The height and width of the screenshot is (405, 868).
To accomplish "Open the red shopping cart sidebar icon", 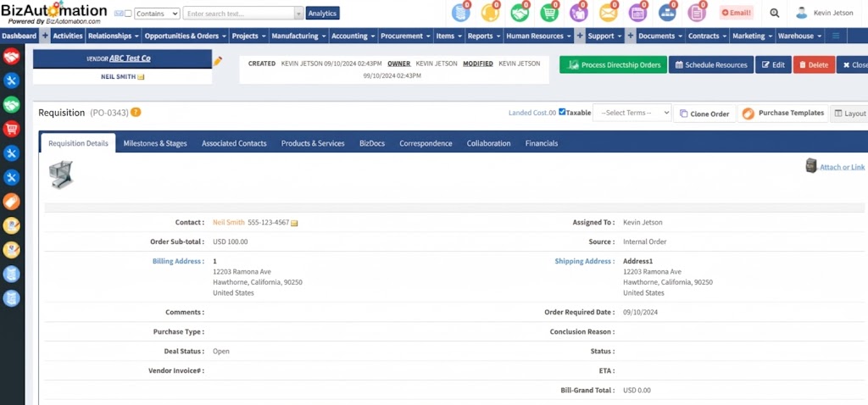I will point(12,129).
